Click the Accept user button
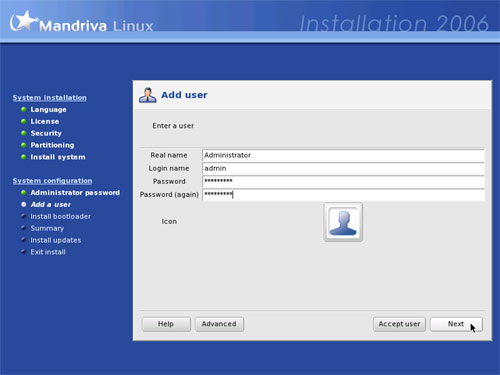 (x=399, y=324)
